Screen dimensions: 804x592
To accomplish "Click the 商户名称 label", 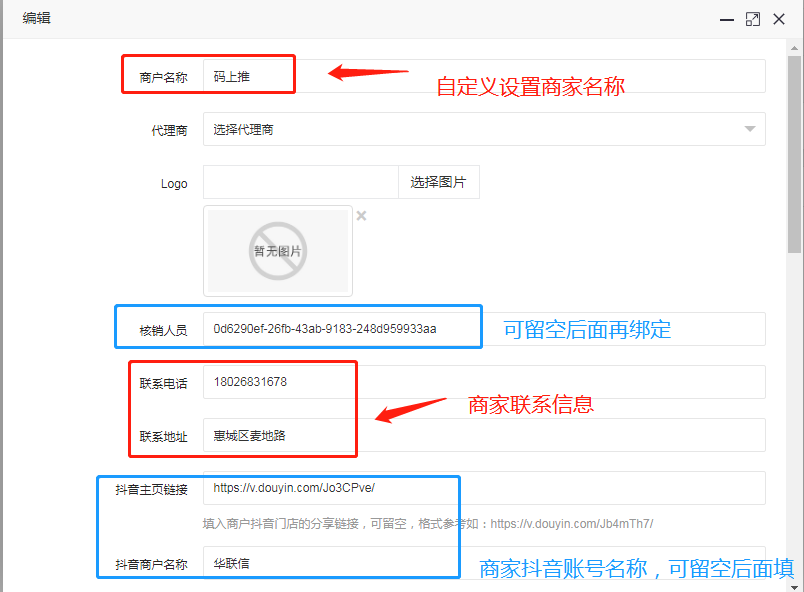I will [x=164, y=77].
